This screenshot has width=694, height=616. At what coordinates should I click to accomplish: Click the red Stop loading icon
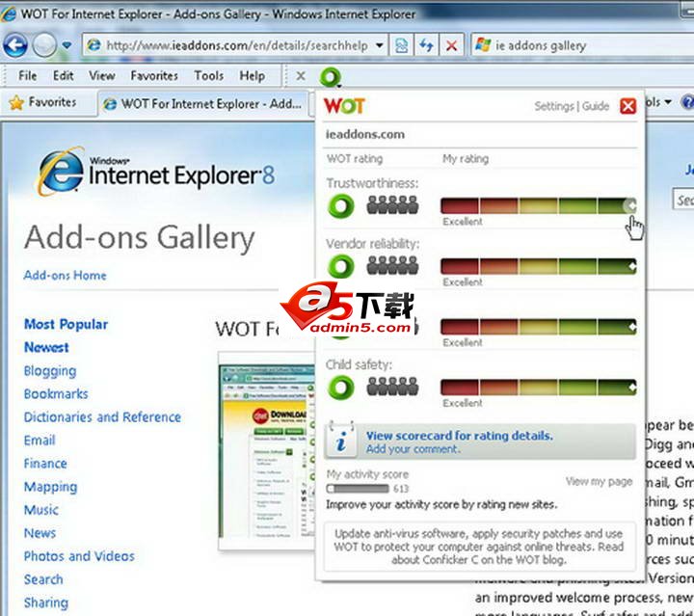pos(451,45)
